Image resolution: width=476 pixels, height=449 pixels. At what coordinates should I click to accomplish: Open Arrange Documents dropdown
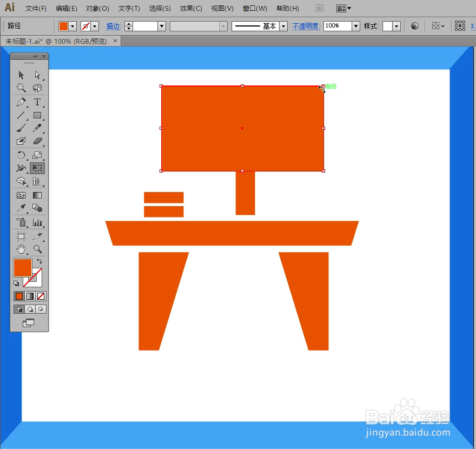tap(343, 9)
